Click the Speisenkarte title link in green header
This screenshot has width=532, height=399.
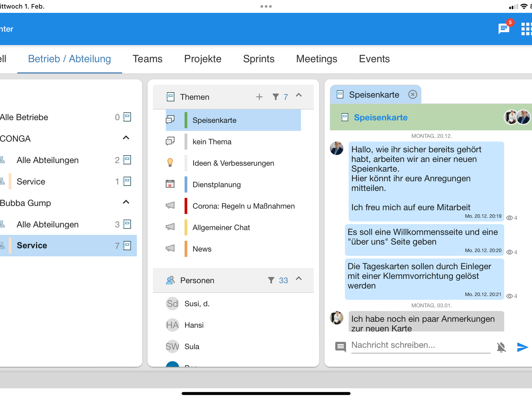381,117
